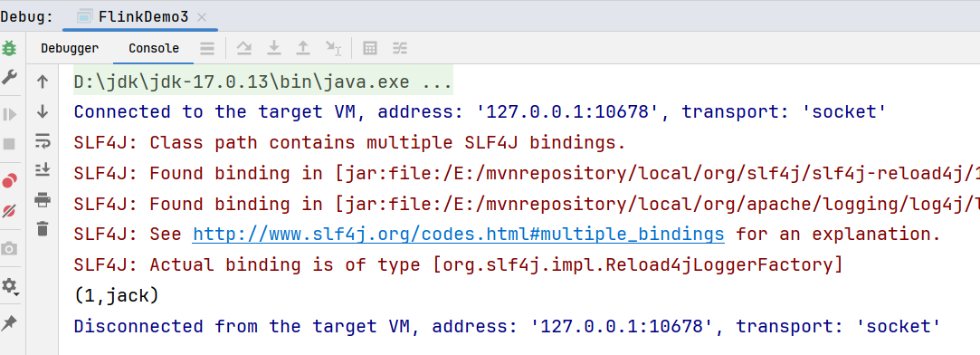Switch to the Debugger tab
980x355 pixels.
tap(70, 48)
